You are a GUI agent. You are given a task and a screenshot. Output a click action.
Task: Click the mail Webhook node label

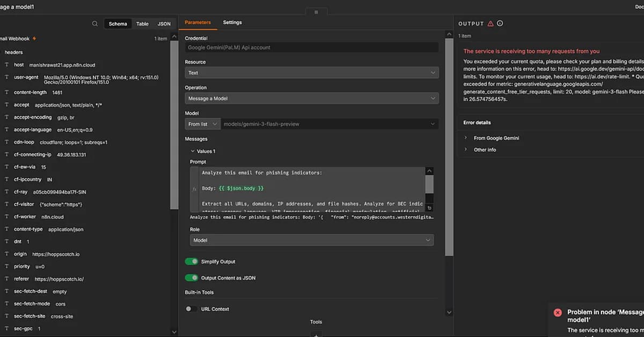point(14,39)
